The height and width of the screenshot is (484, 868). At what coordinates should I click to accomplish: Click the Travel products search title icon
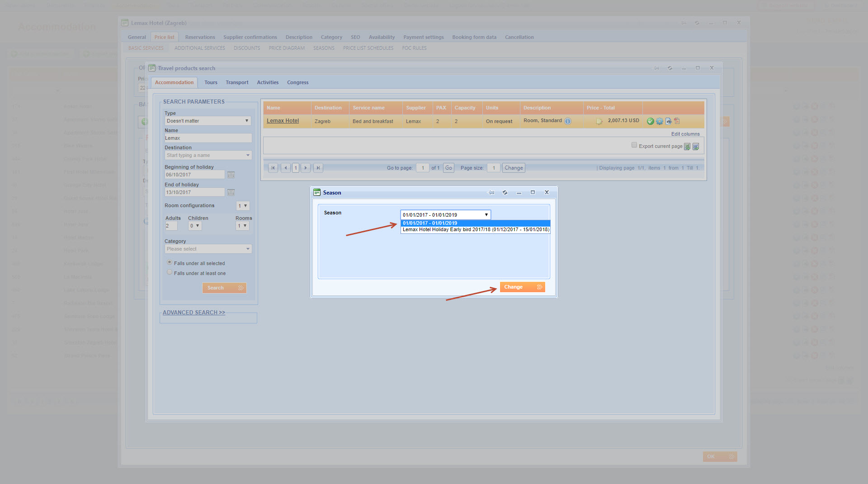[152, 68]
